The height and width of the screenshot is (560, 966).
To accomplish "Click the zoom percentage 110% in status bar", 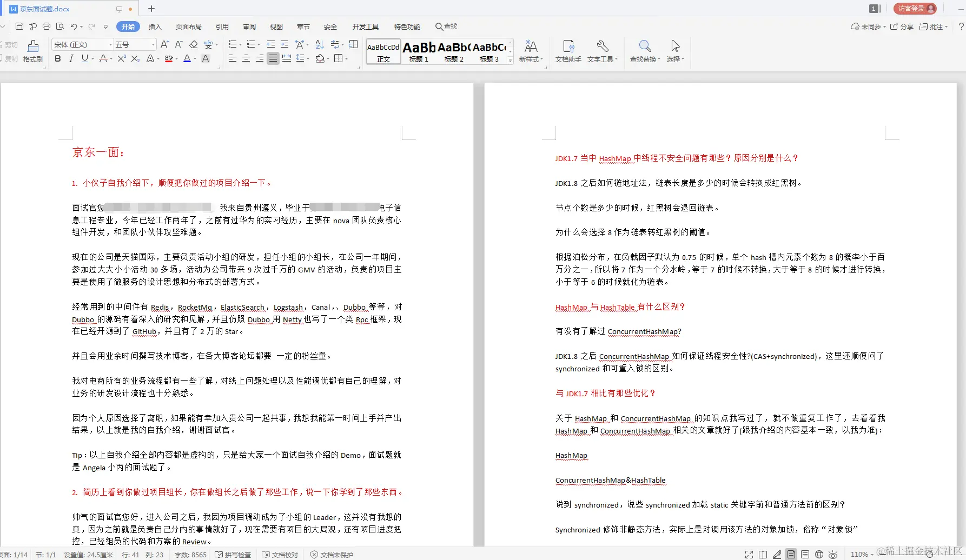I will [x=859, y=555].
